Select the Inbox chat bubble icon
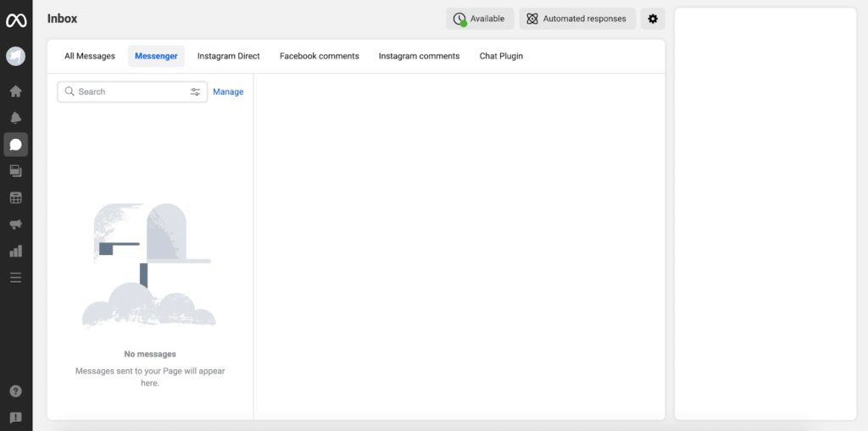The height and width of the screenshot is (431, 868). click(x=15, y=145)
